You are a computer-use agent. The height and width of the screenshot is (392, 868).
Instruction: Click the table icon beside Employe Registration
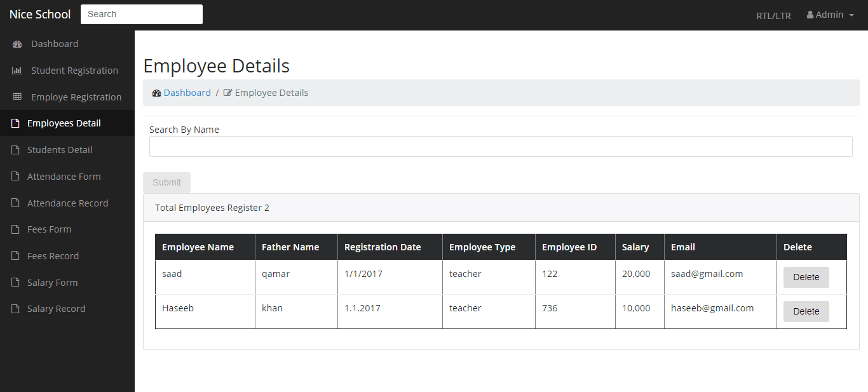(17, 97)
